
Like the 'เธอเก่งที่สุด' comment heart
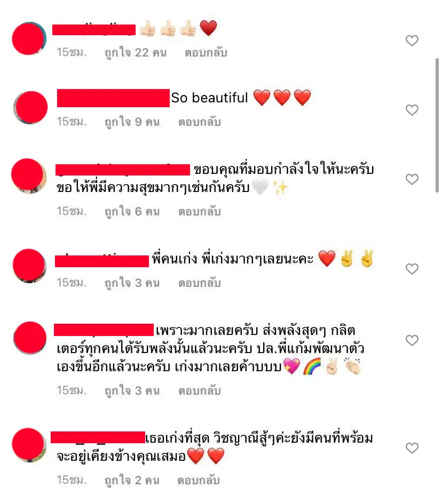412,448
